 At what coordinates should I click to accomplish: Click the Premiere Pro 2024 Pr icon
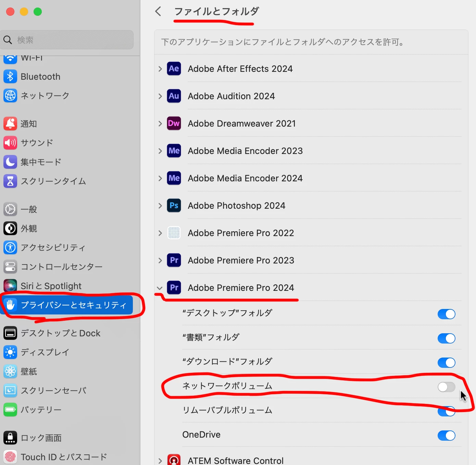point(174,288)
